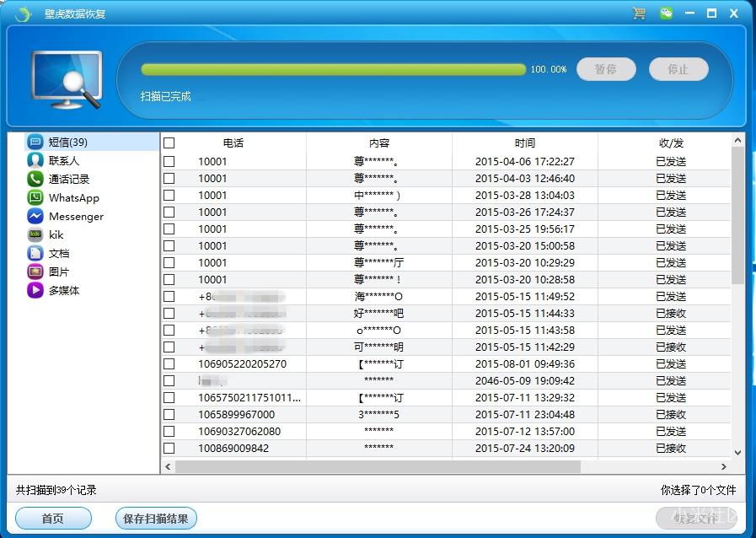756x538 pixels.
Task: Select time cell 2046-05-09 19:09:42
Action: (x=524, y=380)
